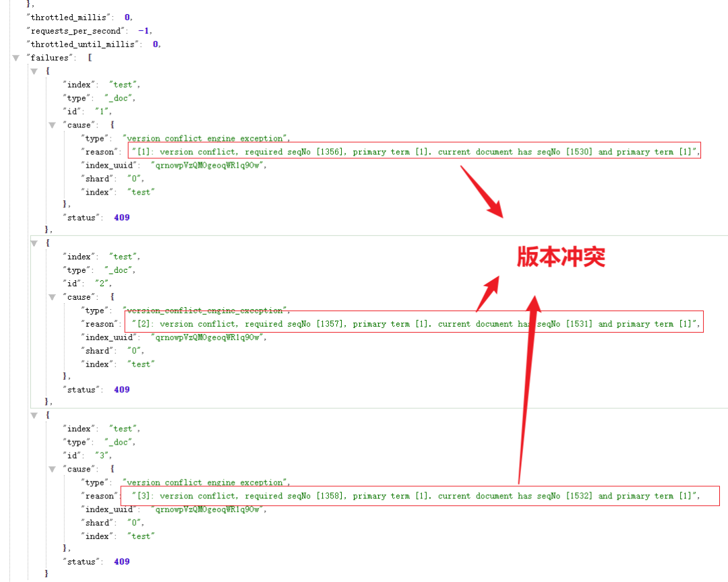Select version_conflict_engine_exception type in id "3" cause

205,483
